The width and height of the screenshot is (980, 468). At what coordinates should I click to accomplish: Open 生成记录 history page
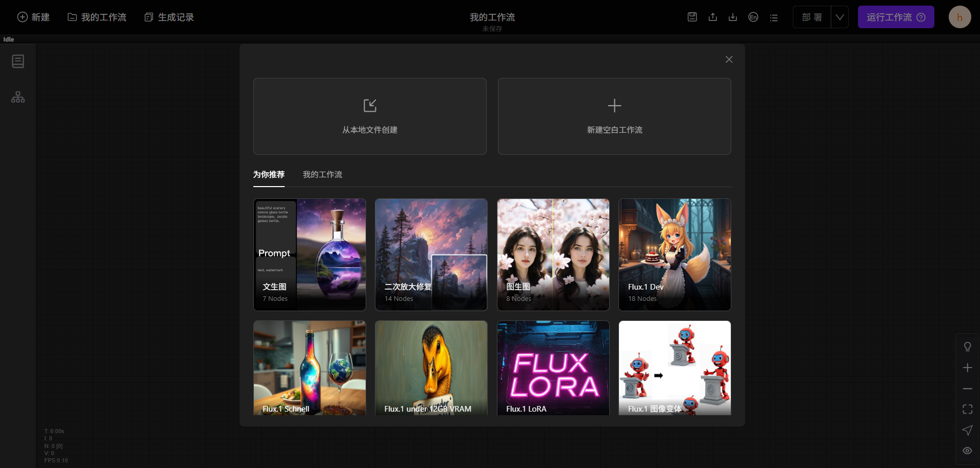169,17
